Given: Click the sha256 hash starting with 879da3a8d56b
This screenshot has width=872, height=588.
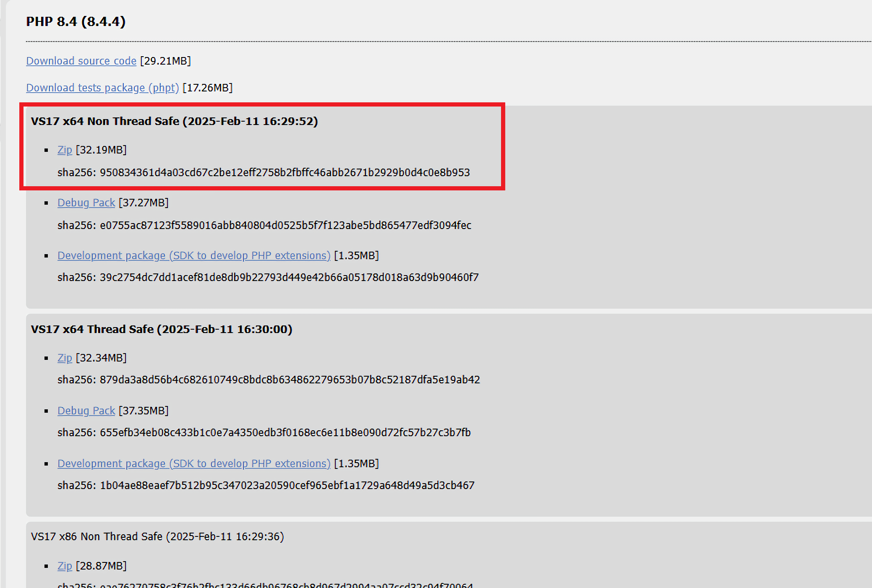Looking at the screenshot, I should pyautogui.click(x=290, y=380).
